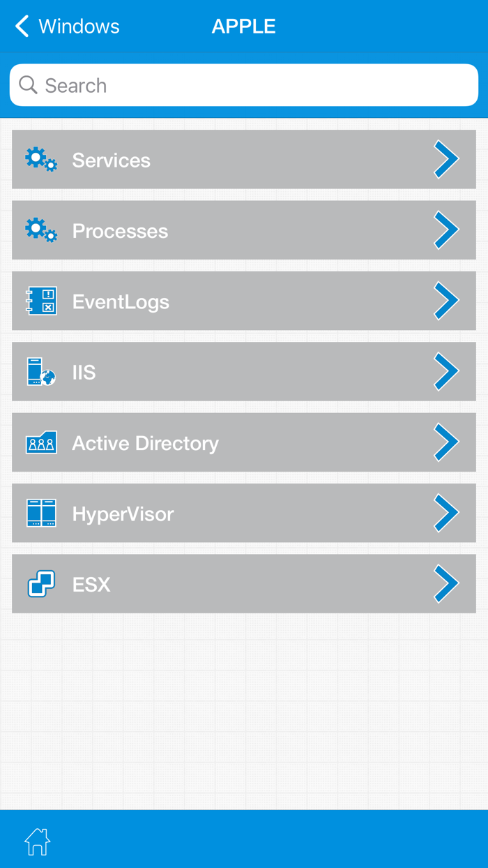Select the Services list entry

point(244,159)
